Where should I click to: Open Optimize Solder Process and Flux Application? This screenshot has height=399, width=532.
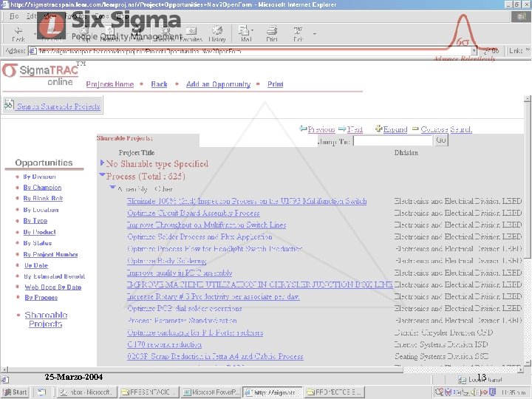coord(199,237)
